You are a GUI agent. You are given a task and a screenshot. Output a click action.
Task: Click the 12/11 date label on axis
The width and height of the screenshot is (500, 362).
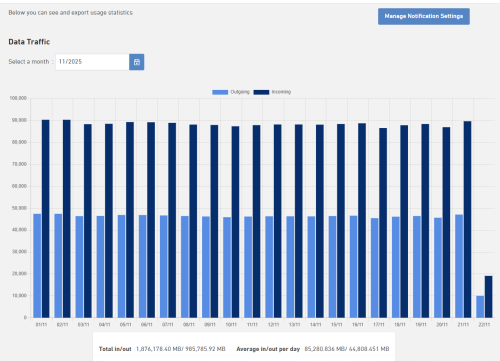273,324
